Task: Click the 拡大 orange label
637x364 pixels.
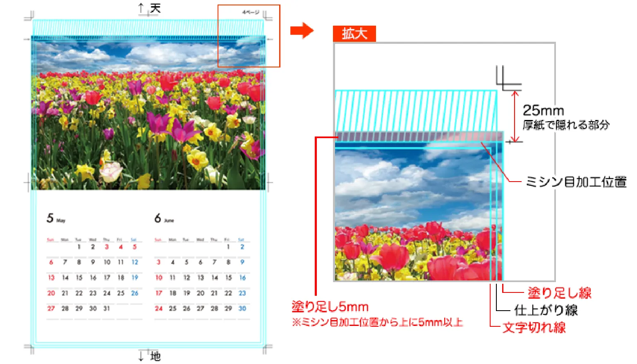Action: (x=354, y=34)
